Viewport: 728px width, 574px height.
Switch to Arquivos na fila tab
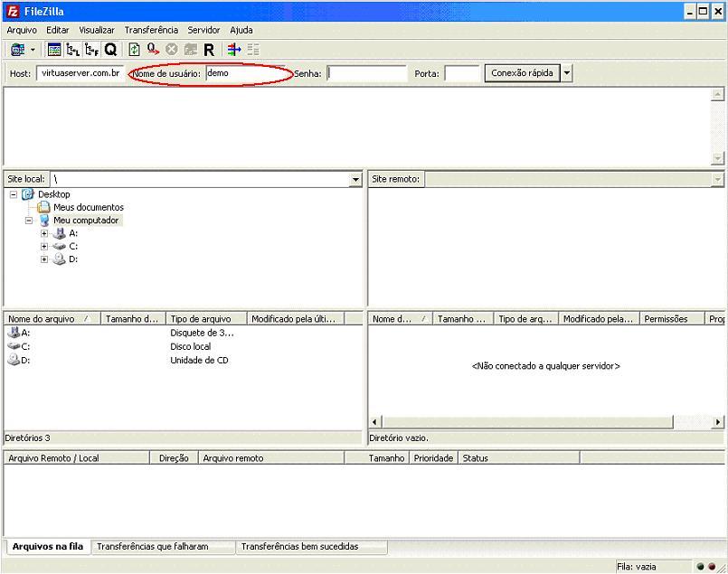coord(48,547)
